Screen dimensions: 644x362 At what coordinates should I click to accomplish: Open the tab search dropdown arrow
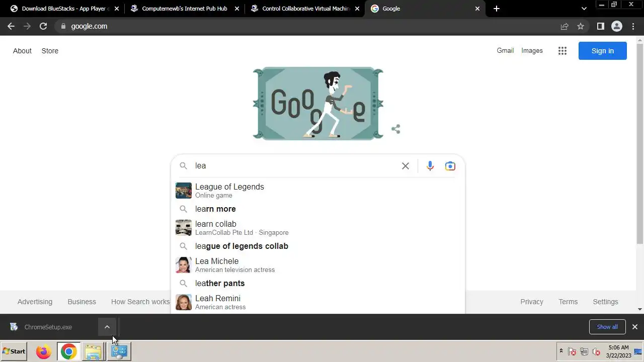click(x=584, y=9)
